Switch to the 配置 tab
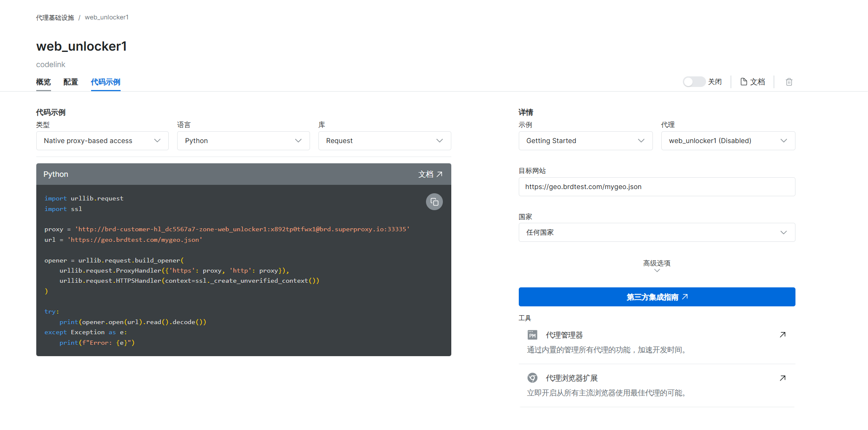868x430 pixels. tap(71, 82)
